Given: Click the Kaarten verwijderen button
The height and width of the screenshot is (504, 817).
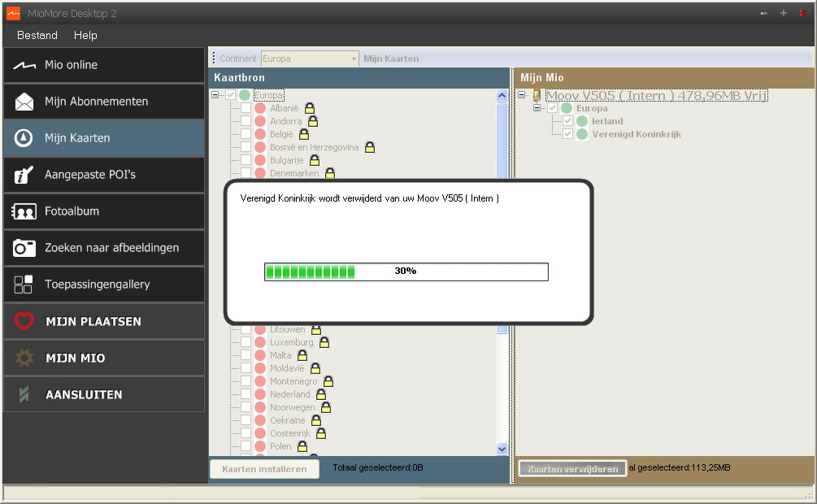Looking at the screenshot, I should pyautogui.click(x=572, y=469).
